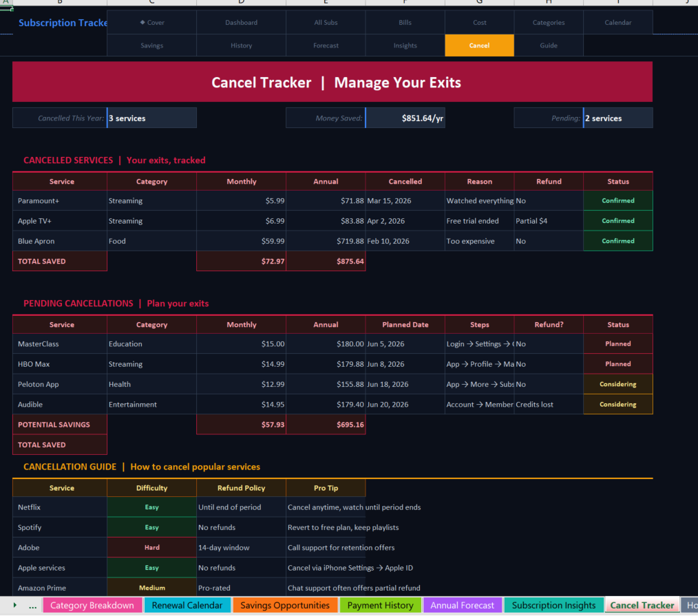This screenshot has width=698, height=616.
Task: Select the 'Jun 5, 2026' planned date
Action: pos(405,343)
